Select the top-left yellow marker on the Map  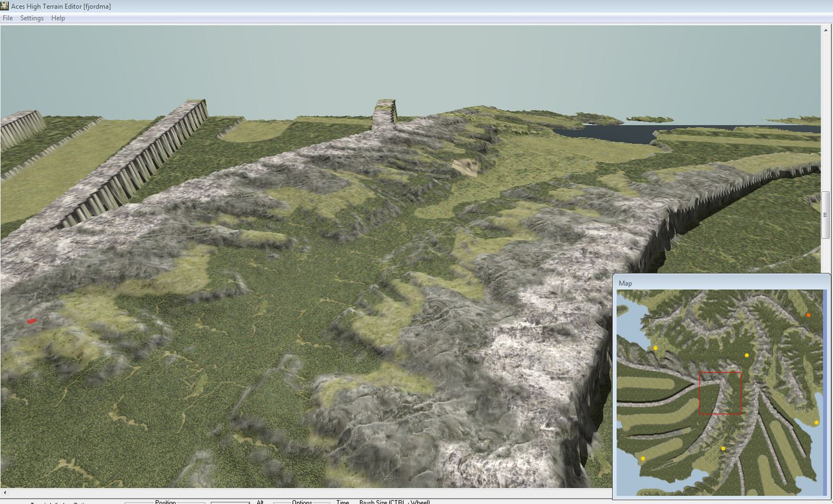tap(655, 348)
